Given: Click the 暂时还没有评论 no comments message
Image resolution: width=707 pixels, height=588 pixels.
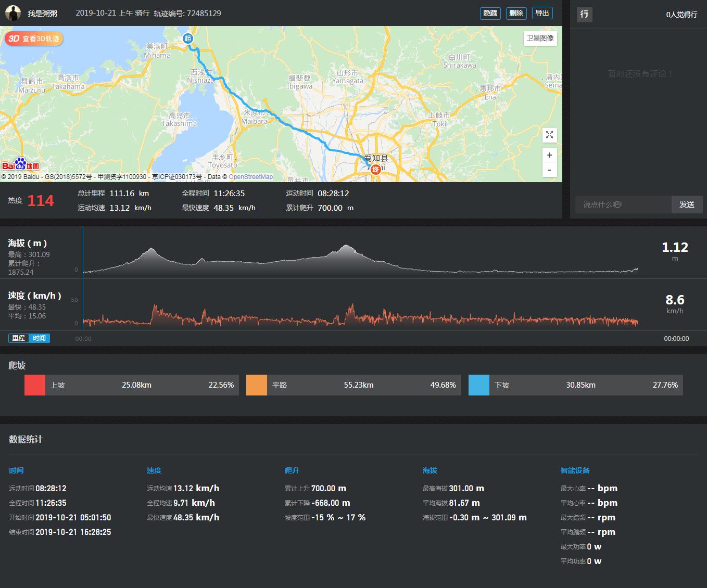Looking at the screenshot, I should click(x=641, y=74).
